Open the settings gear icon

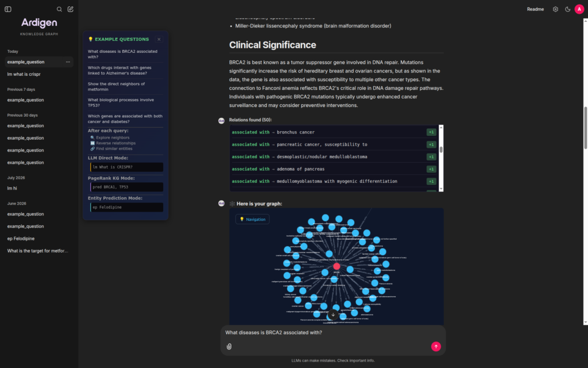coord(555,9)
